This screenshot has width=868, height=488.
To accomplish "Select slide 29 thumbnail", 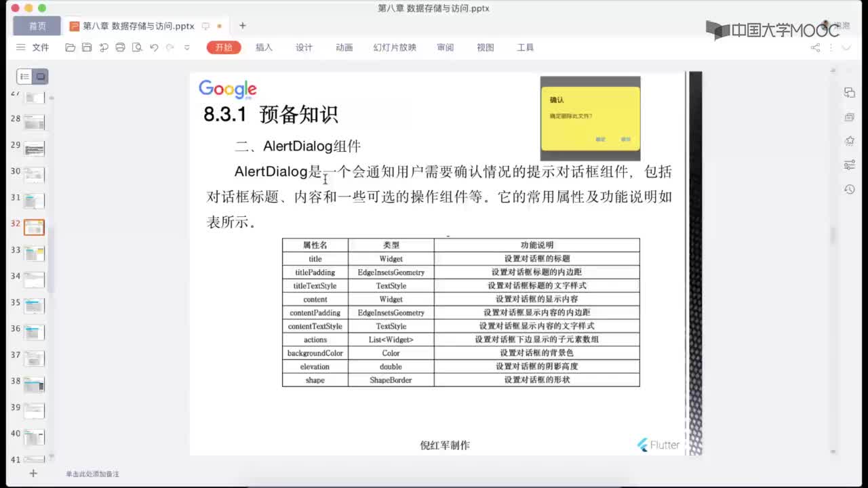I will tap(35, 148).
